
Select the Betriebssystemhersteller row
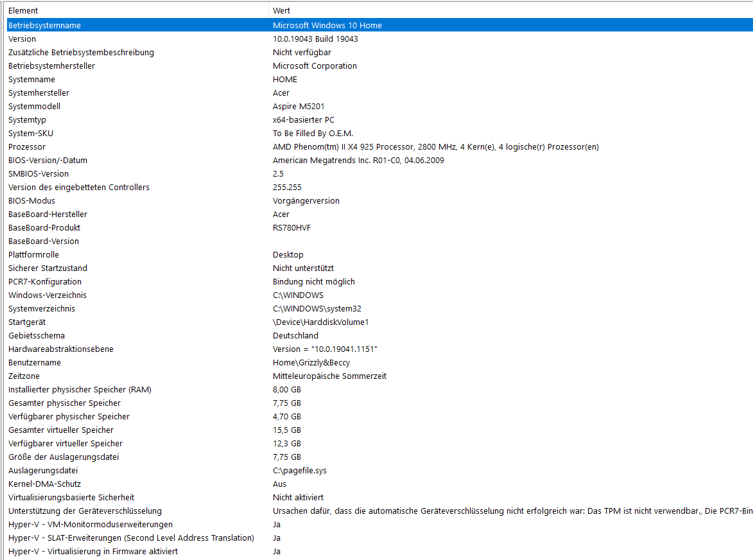coord(380,66)
